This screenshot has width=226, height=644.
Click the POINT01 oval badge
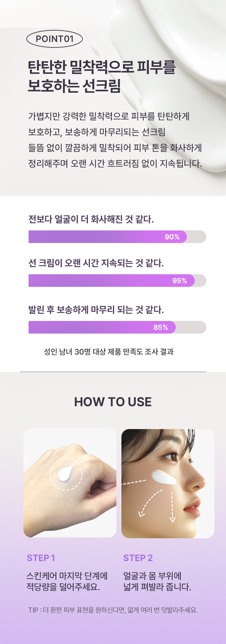click(x=54, y=39)
